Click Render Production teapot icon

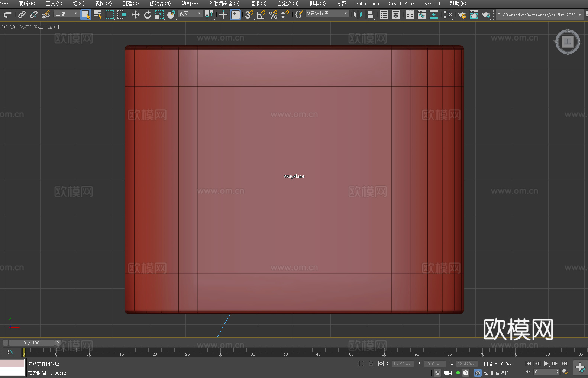486,14
